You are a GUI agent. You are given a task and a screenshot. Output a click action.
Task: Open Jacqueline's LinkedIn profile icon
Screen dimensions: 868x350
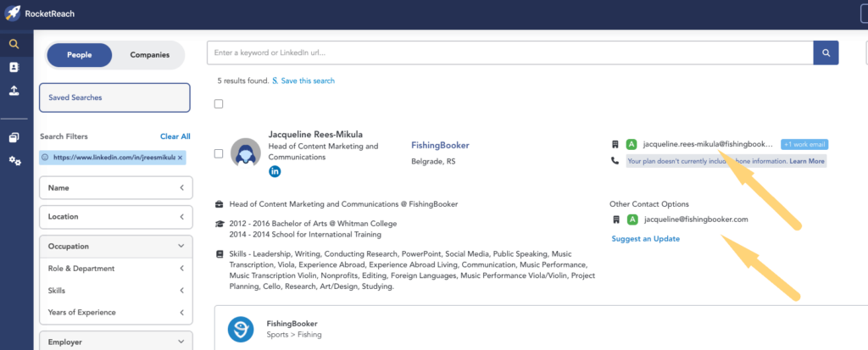pos(275,171)
